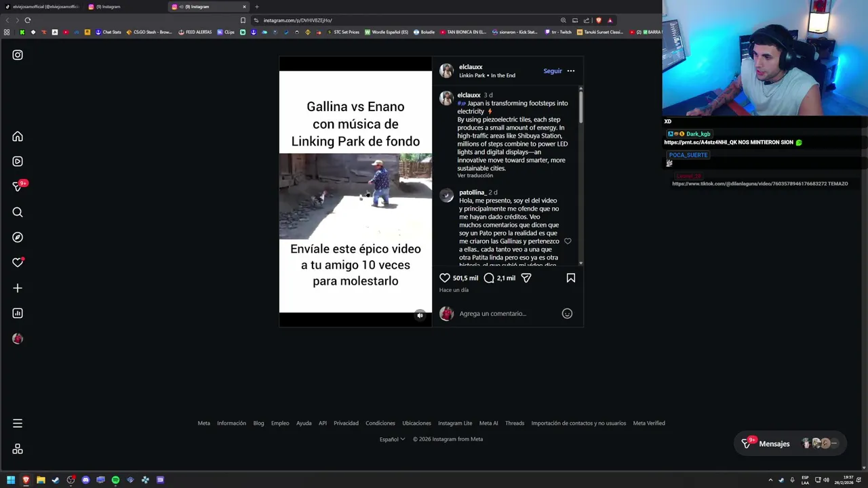Open the comments bubble icon
The width and height of the screenshot is (868, 488).
click(x=489, y=278)
